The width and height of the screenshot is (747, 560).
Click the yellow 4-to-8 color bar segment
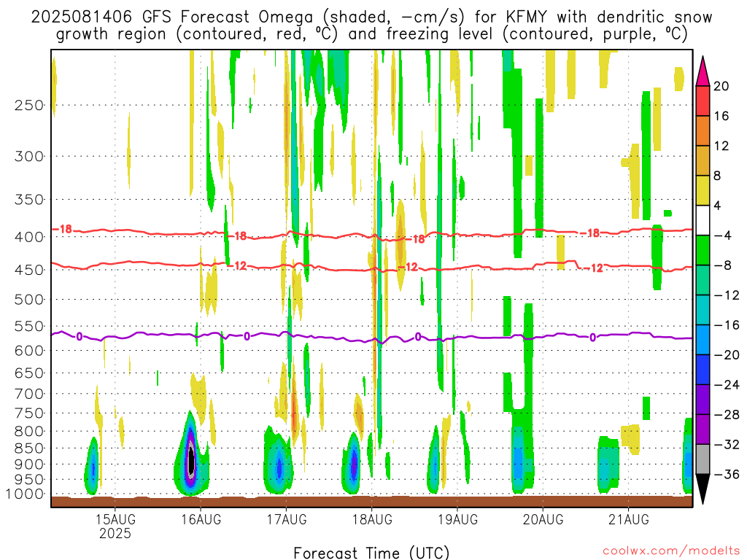[x=703, y=190]
